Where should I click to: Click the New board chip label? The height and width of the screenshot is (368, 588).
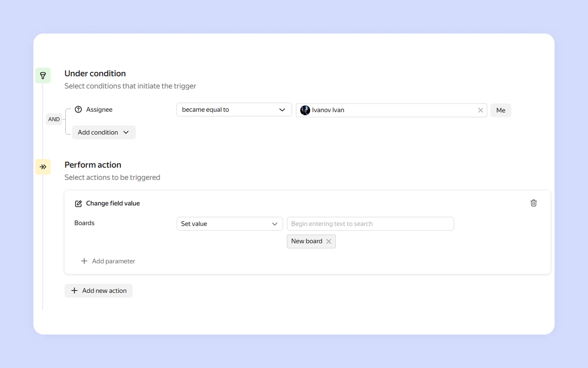coord(306,241)
